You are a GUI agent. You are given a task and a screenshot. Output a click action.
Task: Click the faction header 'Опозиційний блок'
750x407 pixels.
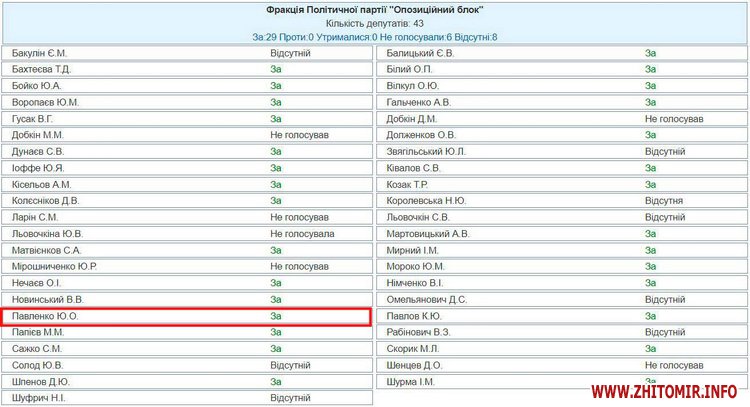coord(375,9)
